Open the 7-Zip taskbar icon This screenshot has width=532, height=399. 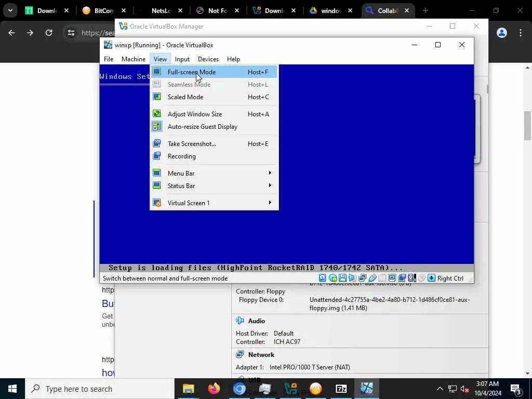click(341, 389)
